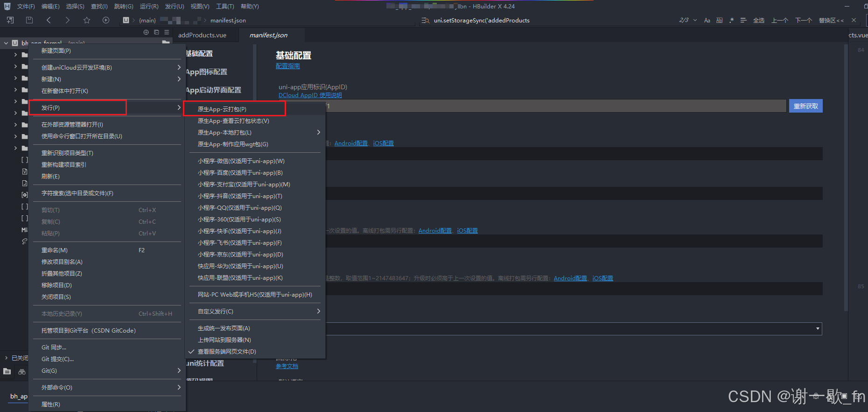Open the 文件(F) menu
The width and height of the screenshot is (868, 412).
26,7
